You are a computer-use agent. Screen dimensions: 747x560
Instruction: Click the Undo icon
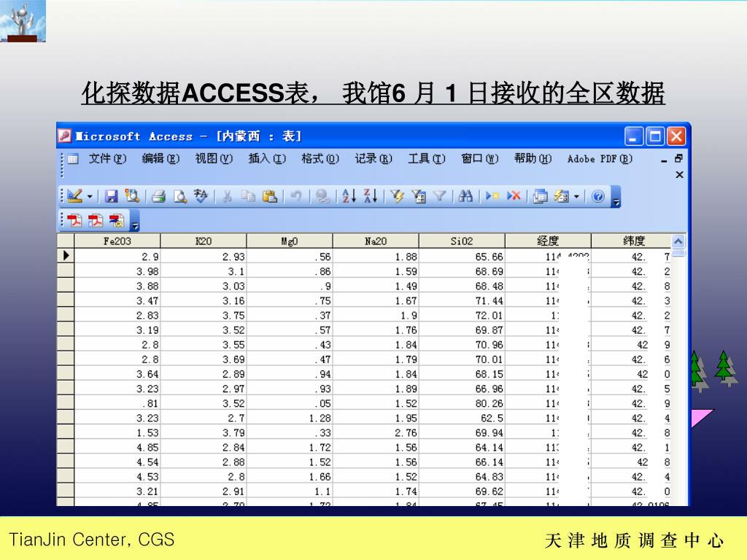(296, 196)
